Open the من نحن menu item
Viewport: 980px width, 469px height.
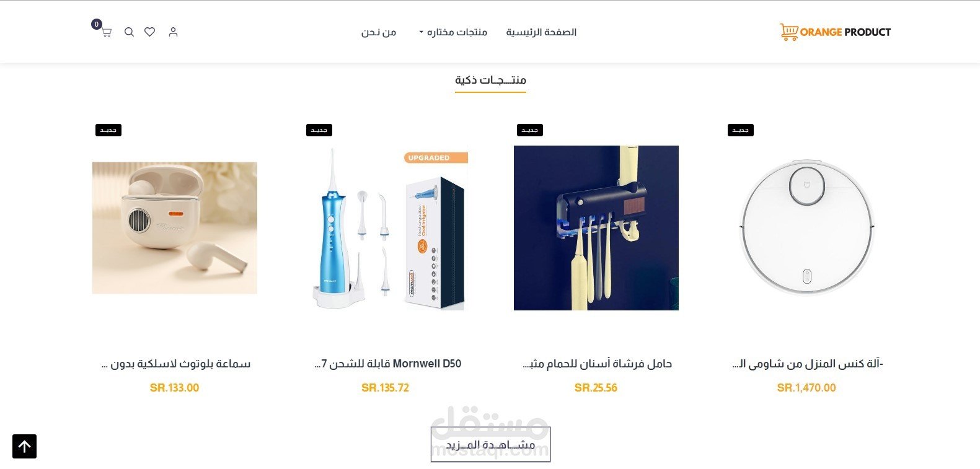(379, 32)
